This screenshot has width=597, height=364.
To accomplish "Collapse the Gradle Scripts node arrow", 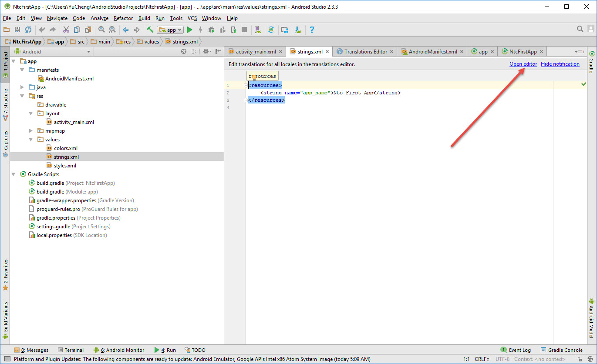I will pos(13,174).
